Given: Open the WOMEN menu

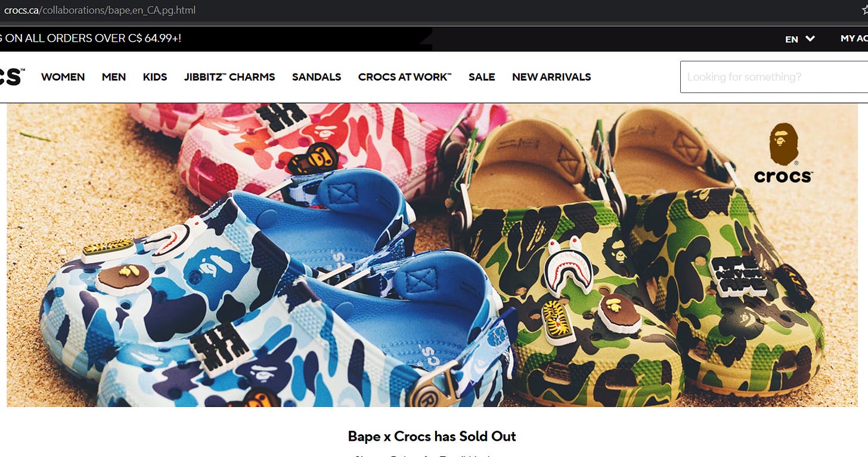Looking at the screenshot, I should coord(63,77).
